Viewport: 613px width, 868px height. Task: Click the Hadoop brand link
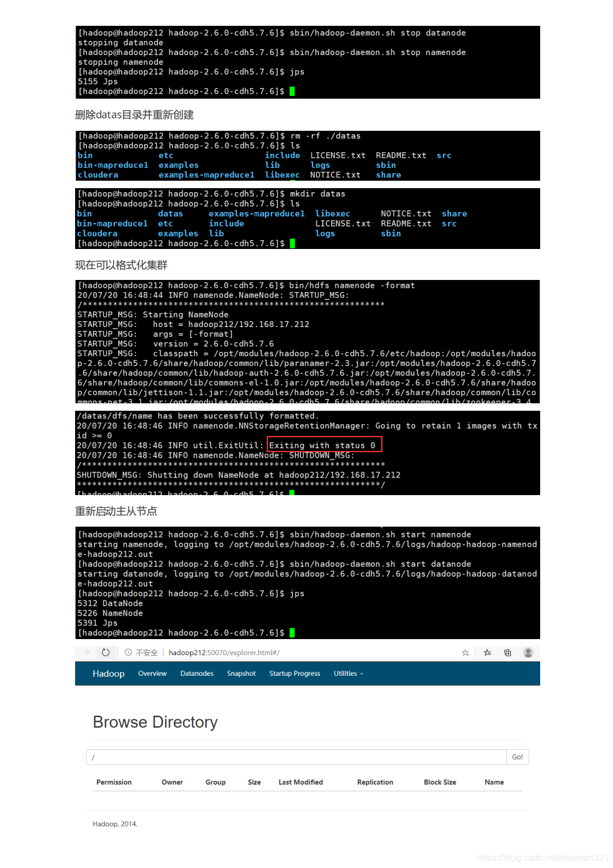pos(108,674)
